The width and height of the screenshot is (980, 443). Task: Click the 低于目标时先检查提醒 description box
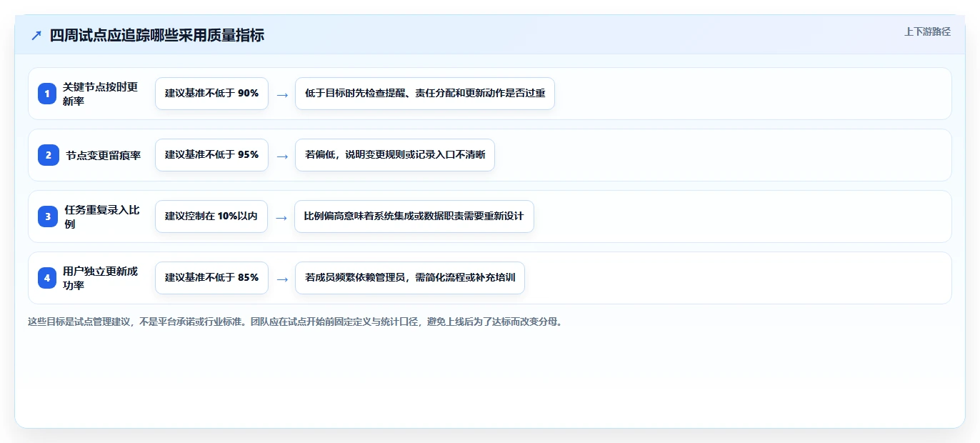[x=425, y=94]
